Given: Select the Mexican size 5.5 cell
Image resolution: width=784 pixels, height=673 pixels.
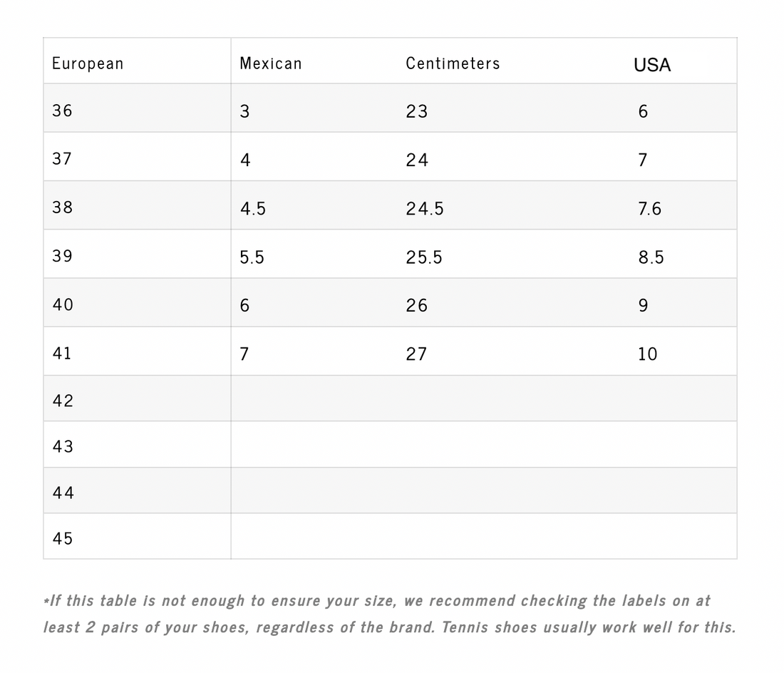Looking at the screenshot, I should click(x=252, y=257).
